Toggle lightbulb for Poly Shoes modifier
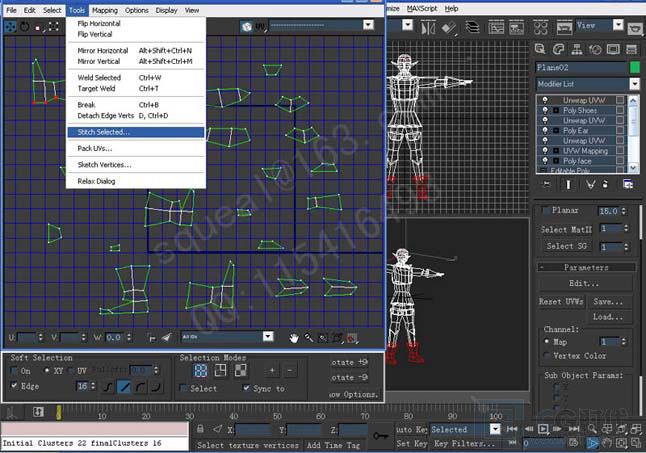The height and width of the screenshot is (453, 646). point(545,110)
